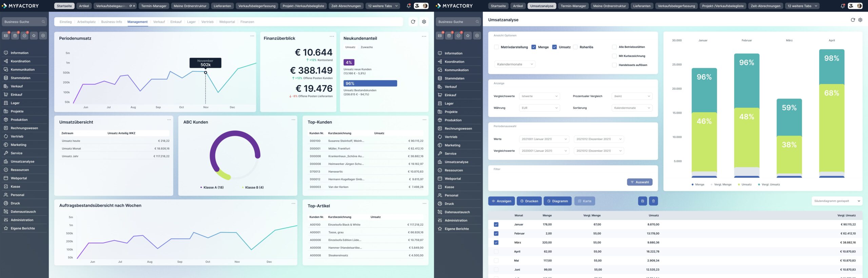Image resolution: width=868 pixels, height=278 pixels.
Task: Switch to the Finanzen dashboard tab
Action: click(247, 22)
